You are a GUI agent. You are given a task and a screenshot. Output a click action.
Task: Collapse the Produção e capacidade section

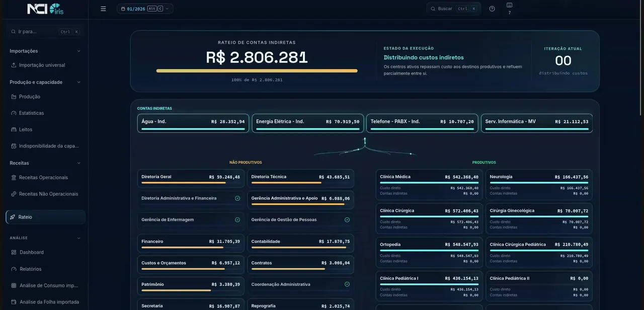[78, 82]
